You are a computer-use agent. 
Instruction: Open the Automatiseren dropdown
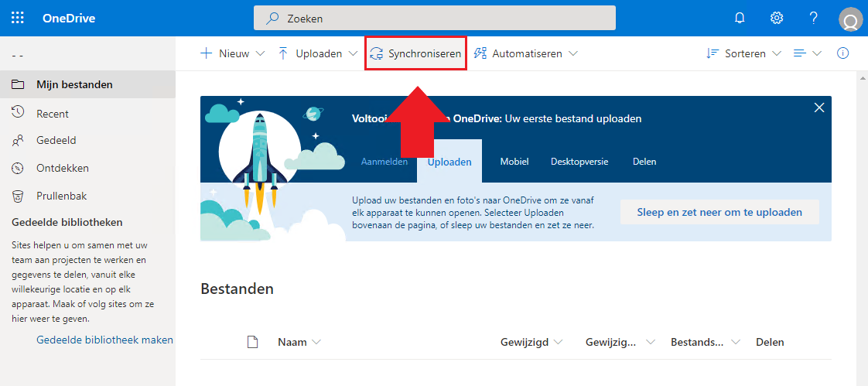(526, 53)
